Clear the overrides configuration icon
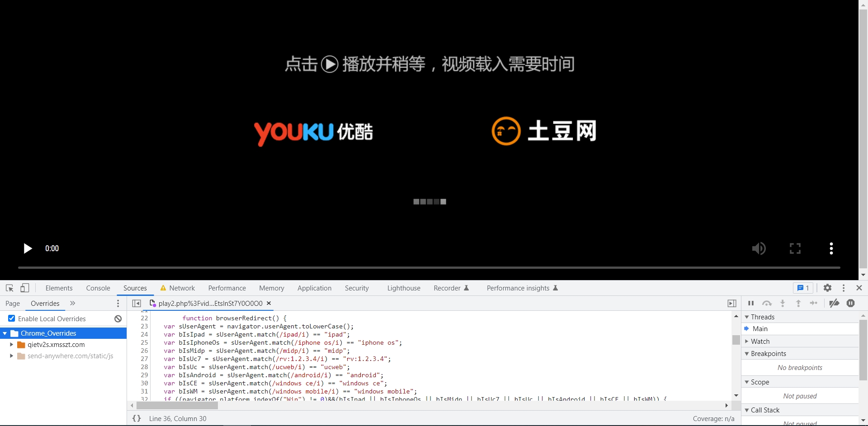 click(x=118, y=319)
